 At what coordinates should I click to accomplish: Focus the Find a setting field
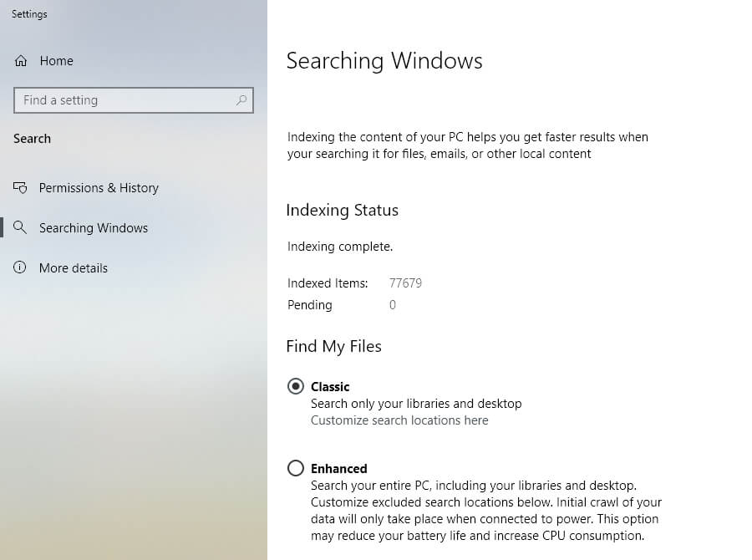pyautogui.click(x=134, y=100)
